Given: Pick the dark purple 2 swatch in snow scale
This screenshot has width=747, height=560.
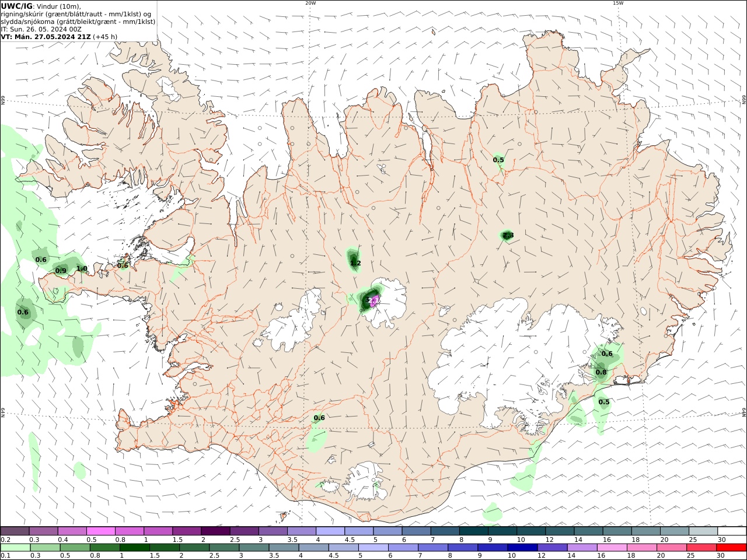Looking at the screenshot, I should pos(215,531).
